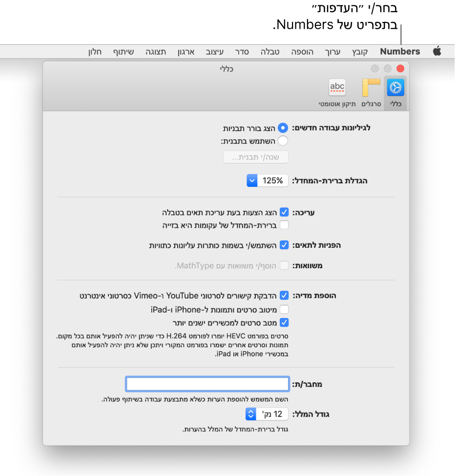Toggle מטב סרטים למכשירים ישנים יותר checkbox
This screenshot has height=476, width=456.
pos(284,322)
